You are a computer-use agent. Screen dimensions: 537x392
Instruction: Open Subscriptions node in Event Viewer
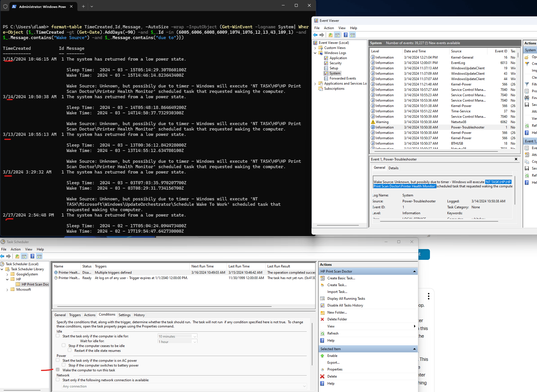(x=334, y=89)
